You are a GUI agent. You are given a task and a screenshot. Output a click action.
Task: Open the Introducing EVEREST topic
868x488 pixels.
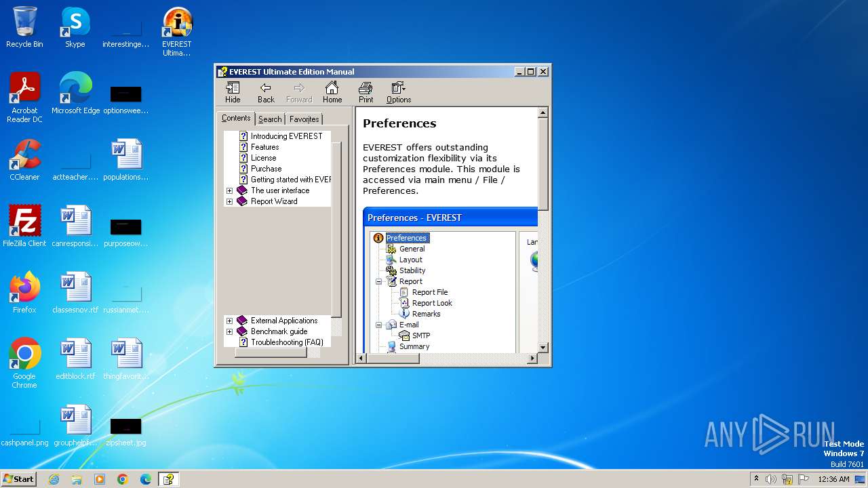click(x=286, y=136)
